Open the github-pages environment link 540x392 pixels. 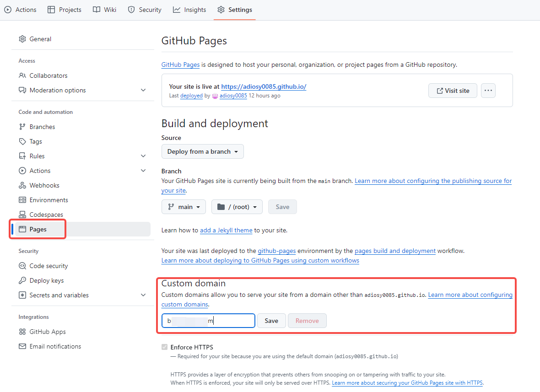tap(276, 251)
